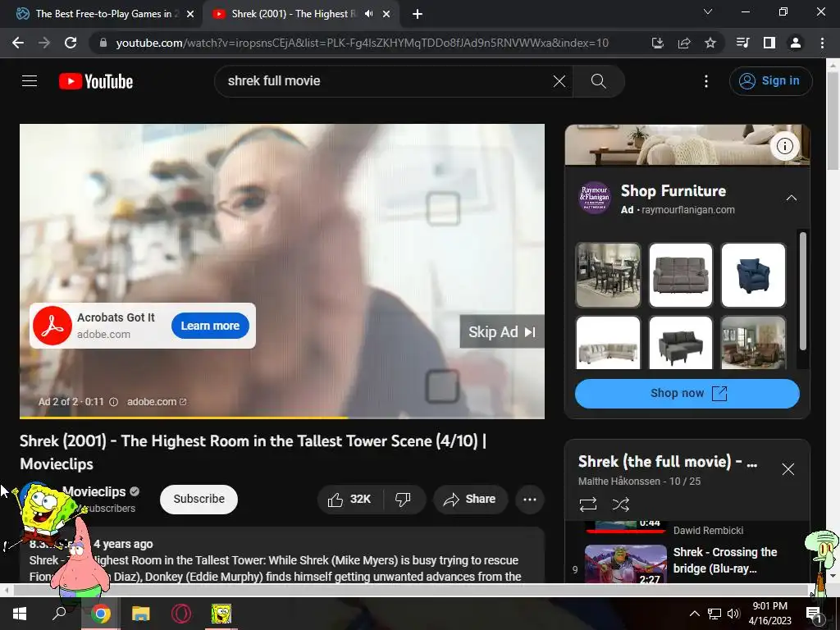Close the Shrek full movie playlist panel
The image size is (840, 630).
coord(788,469)
